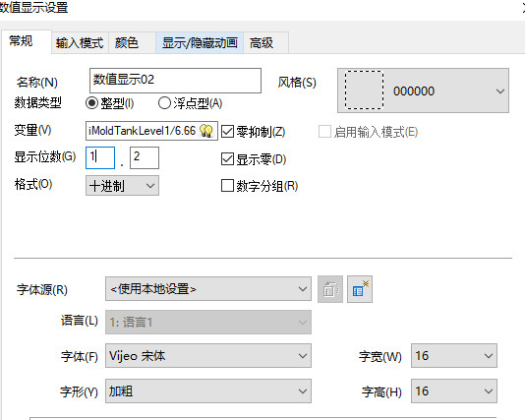Enable the 数字分组(R) checkbox
Screen dimensions: 525x420
point(227,185)
